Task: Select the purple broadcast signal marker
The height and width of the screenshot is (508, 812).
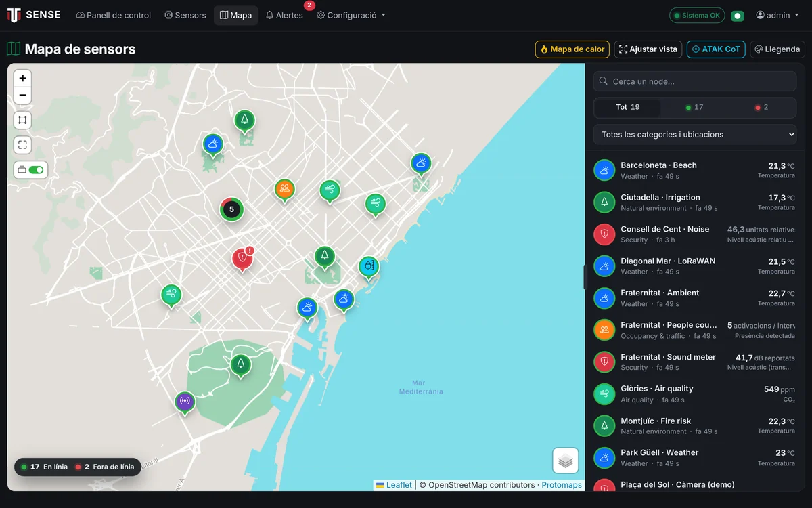Action: click(x=185, y=402)
